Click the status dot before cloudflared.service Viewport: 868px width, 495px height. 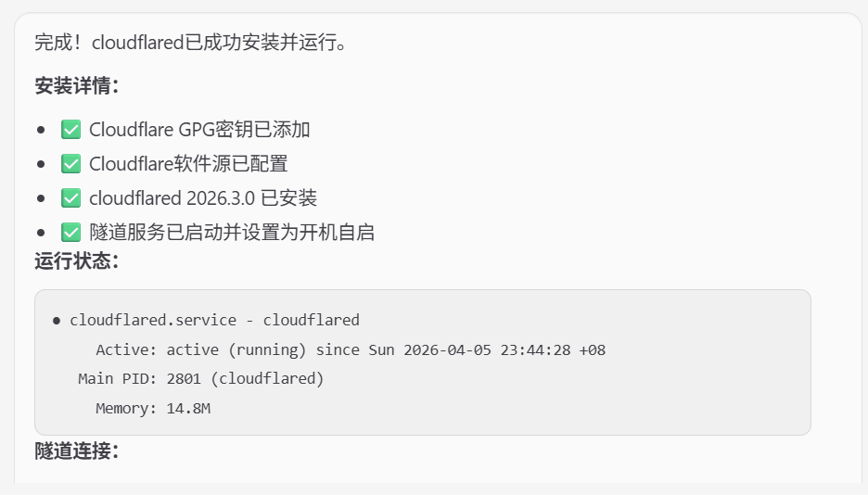[x=57, y=321]
